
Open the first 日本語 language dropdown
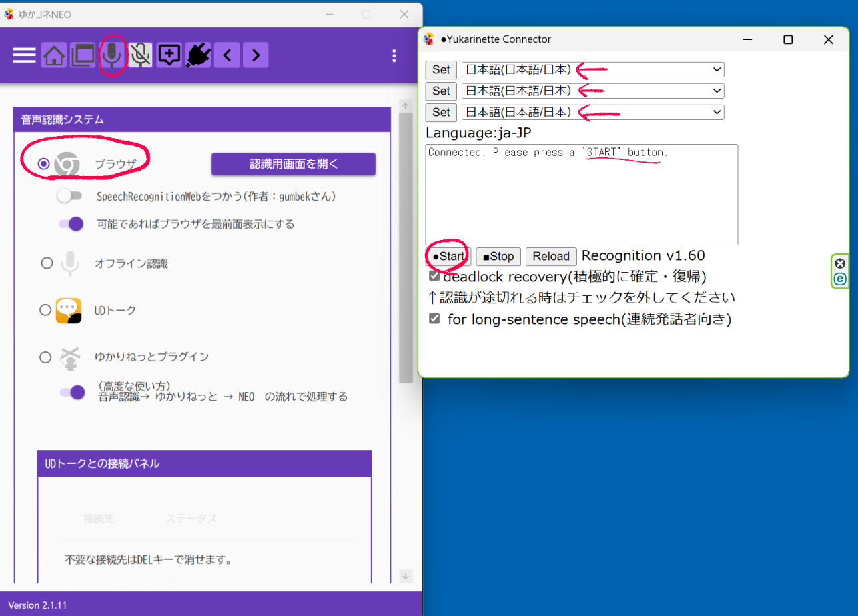[592, 69]
